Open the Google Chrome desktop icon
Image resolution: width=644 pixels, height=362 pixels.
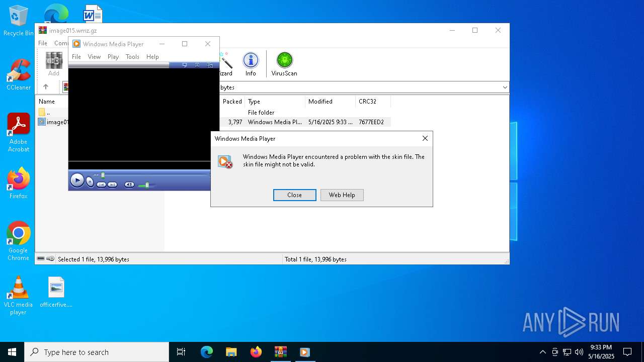(19, 241)
